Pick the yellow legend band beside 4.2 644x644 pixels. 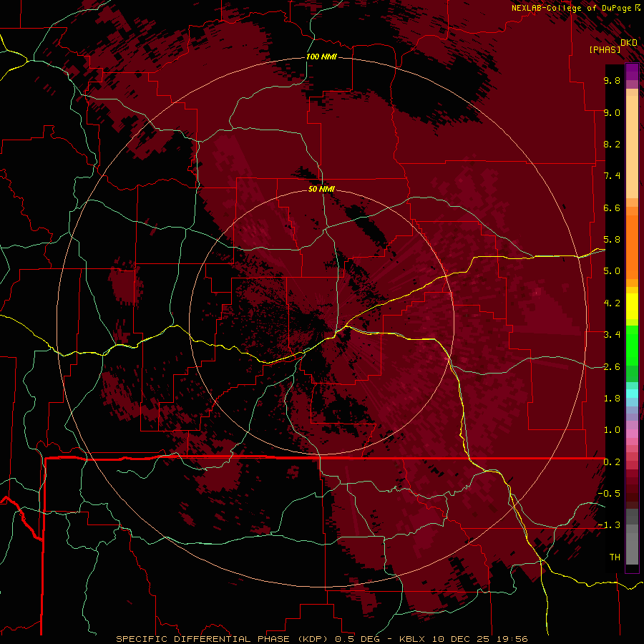tap(632, 306)
